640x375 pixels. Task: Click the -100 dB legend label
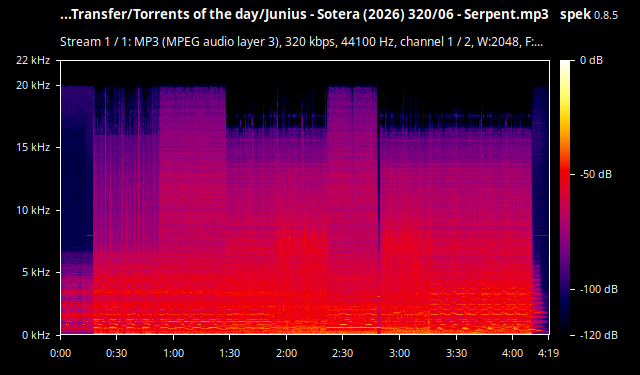click(x=599, y=289)
